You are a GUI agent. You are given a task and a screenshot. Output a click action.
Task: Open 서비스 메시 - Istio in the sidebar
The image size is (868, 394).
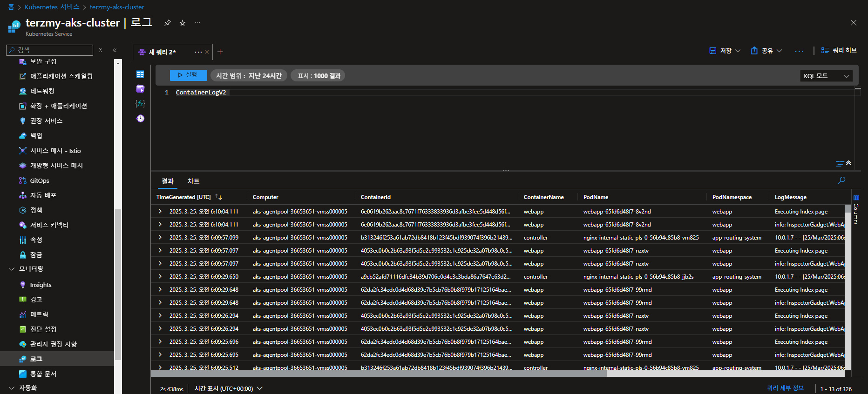(x=55, y=151)
